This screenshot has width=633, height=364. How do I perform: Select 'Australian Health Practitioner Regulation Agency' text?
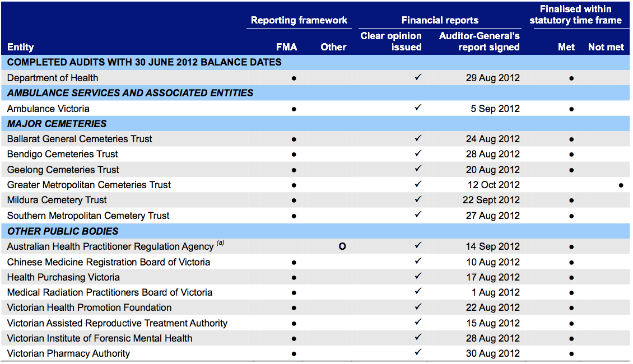pos(110,246)
